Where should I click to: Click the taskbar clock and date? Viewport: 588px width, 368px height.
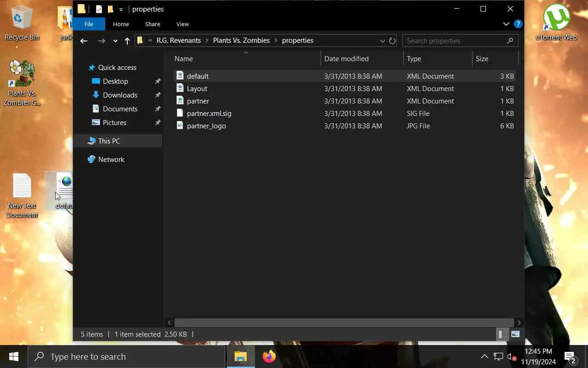538,356
